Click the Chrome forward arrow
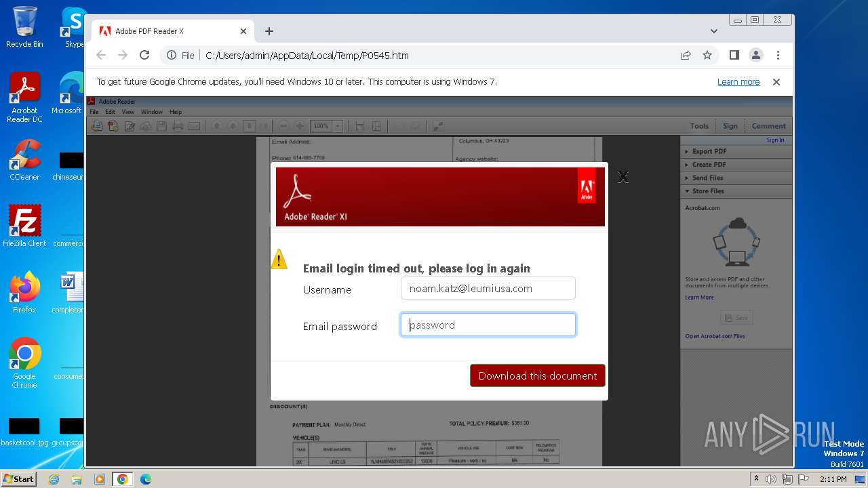 coord(123,56)
